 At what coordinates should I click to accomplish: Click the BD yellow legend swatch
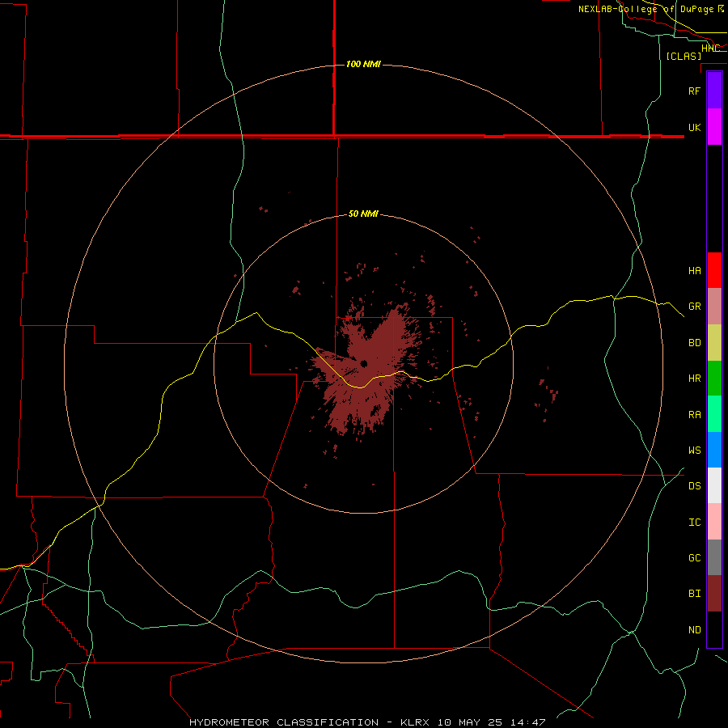tap(714, 343)
